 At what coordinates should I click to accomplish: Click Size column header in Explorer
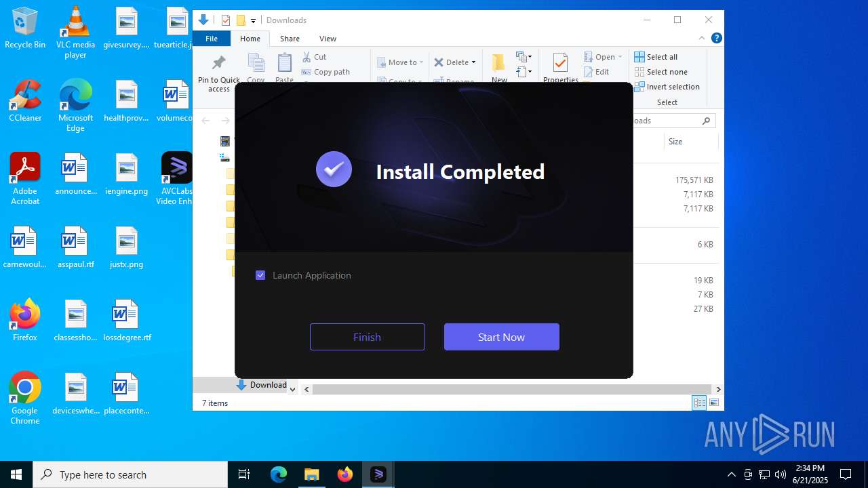(x=675, y=142)
